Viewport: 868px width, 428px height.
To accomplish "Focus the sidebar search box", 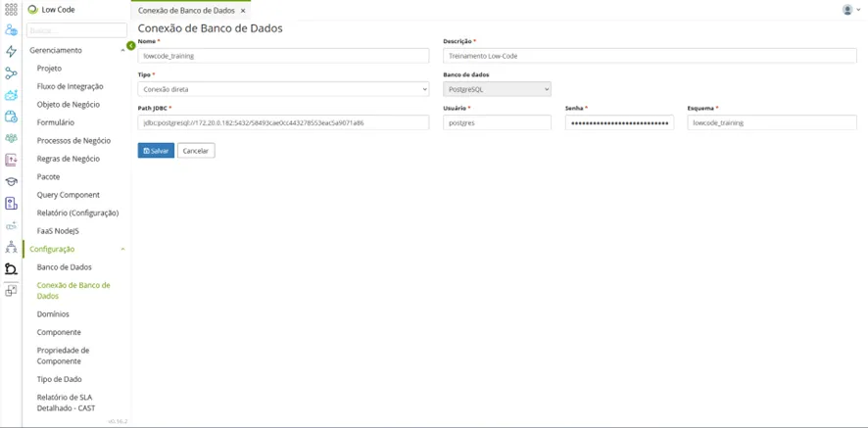I will 76,30.
